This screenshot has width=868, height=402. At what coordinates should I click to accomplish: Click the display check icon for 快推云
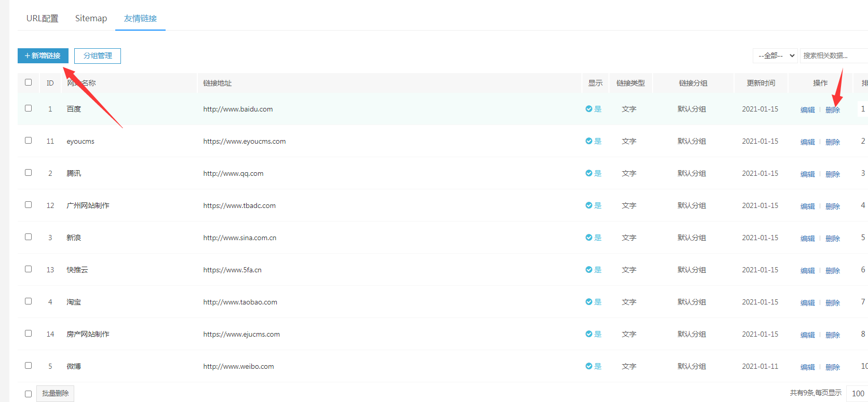pos(589,270)
